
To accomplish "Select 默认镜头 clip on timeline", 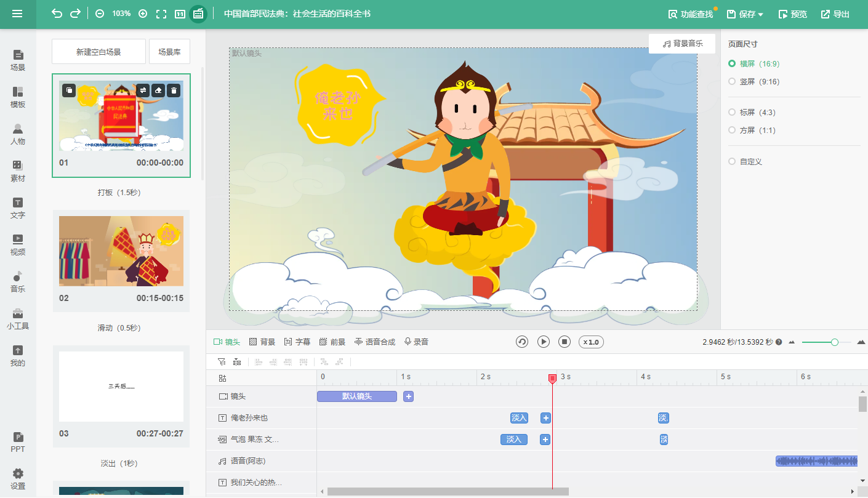I will click(x=357, y=396).
